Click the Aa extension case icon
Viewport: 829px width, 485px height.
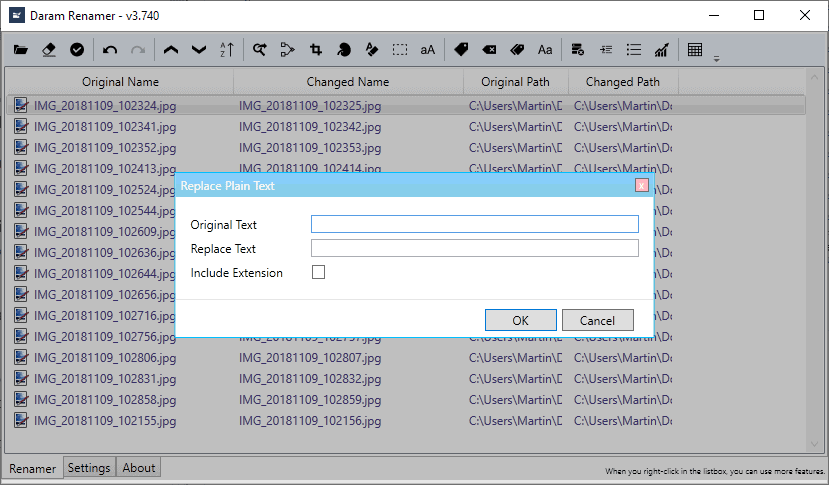[545, 50]
